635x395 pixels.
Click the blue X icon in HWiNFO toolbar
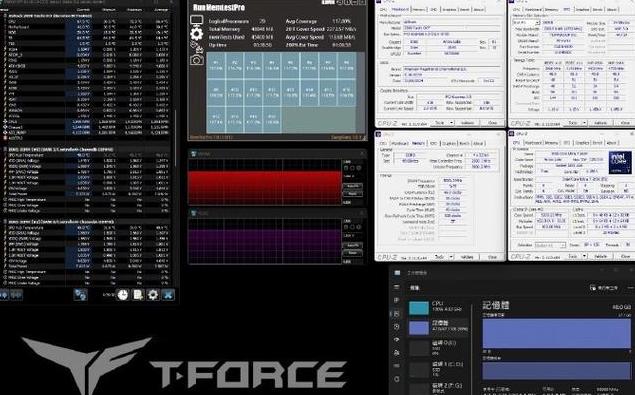[168, 295]
